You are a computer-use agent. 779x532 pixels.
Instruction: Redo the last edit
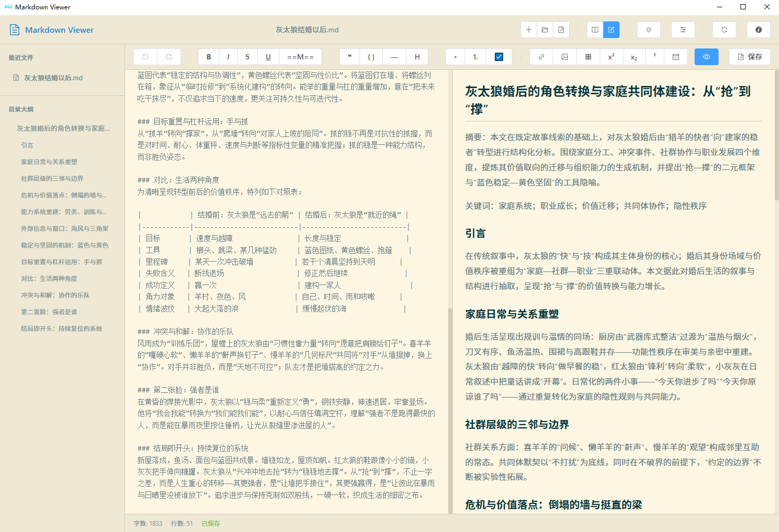click(x=169, y=57)
